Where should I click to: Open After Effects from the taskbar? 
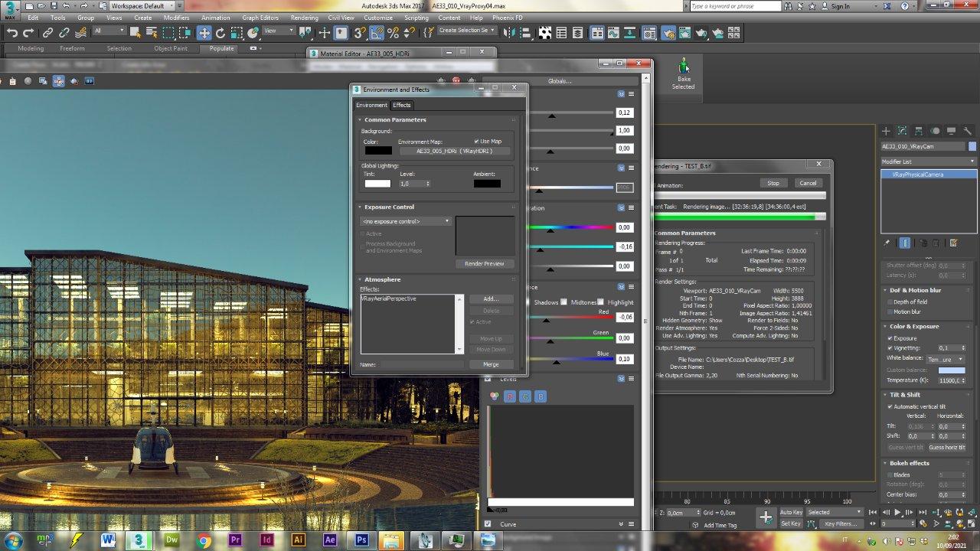click(x=330, y=540)
